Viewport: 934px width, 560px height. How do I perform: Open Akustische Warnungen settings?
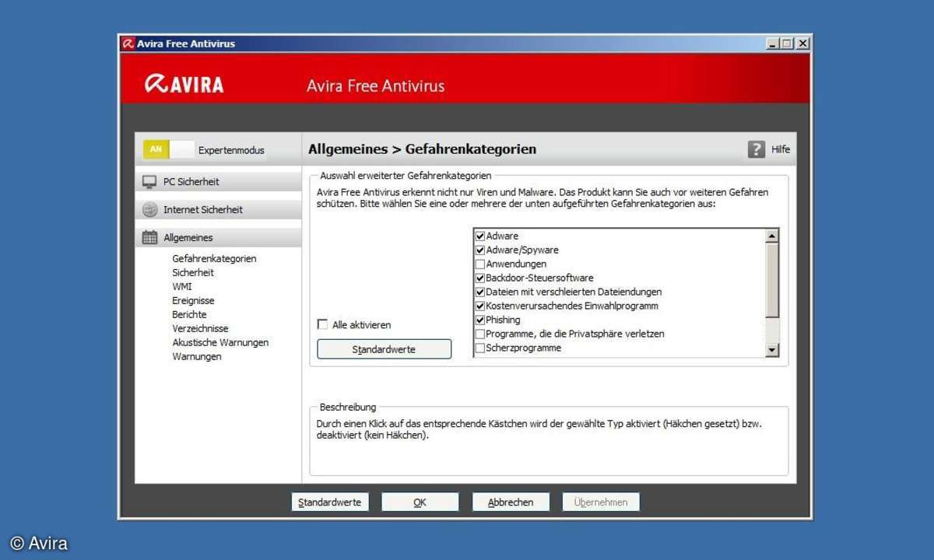(220, 342)
